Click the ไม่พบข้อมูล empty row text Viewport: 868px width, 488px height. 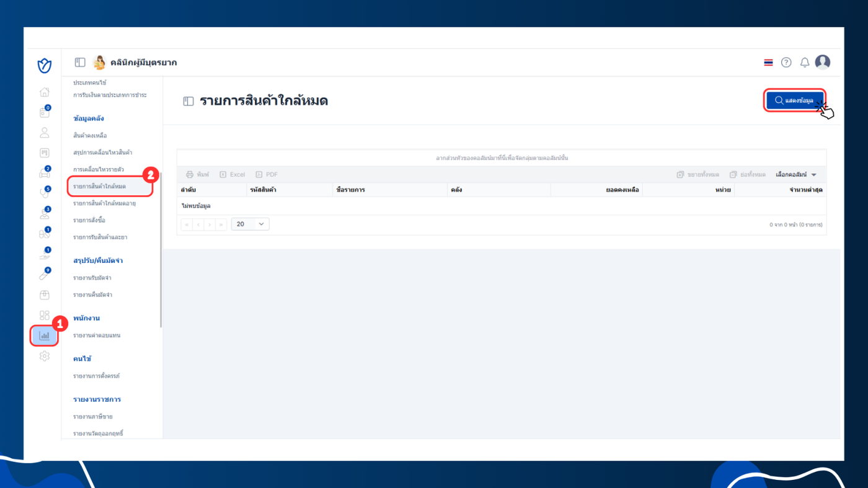pyautogui.click(x=196, y=206)
